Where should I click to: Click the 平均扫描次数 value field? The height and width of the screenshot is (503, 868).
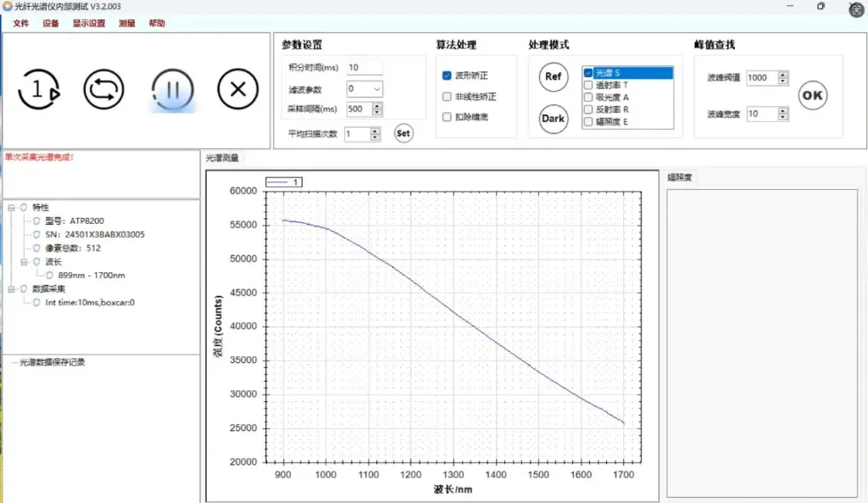(357, 134)
